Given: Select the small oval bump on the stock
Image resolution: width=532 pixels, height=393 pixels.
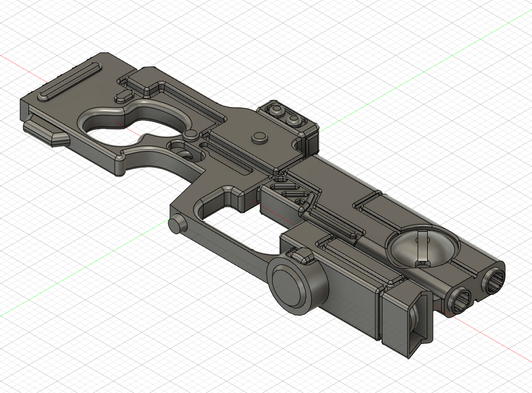Looking at the screenshot, I should (124, 96).
